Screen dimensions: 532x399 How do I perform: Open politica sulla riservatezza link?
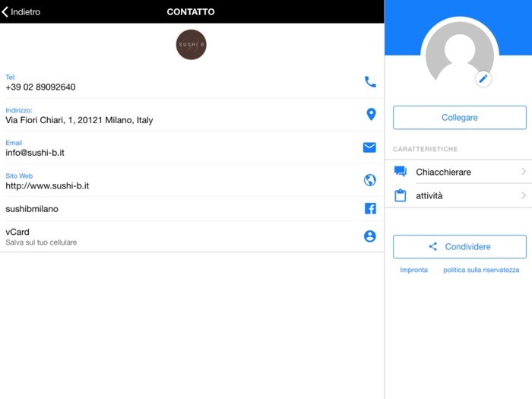point(481,270)
